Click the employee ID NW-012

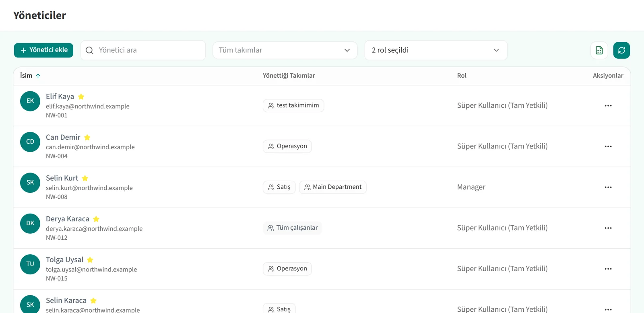coord(57,238)
